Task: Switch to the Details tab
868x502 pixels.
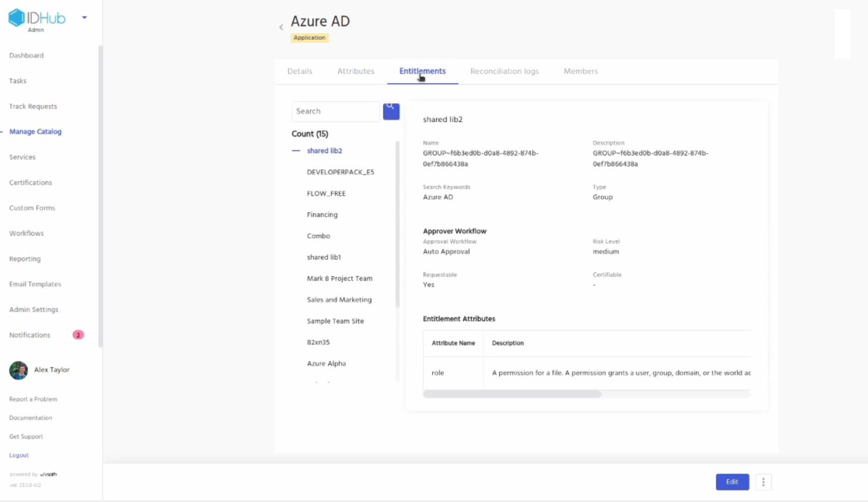Action: pos(300,71)
